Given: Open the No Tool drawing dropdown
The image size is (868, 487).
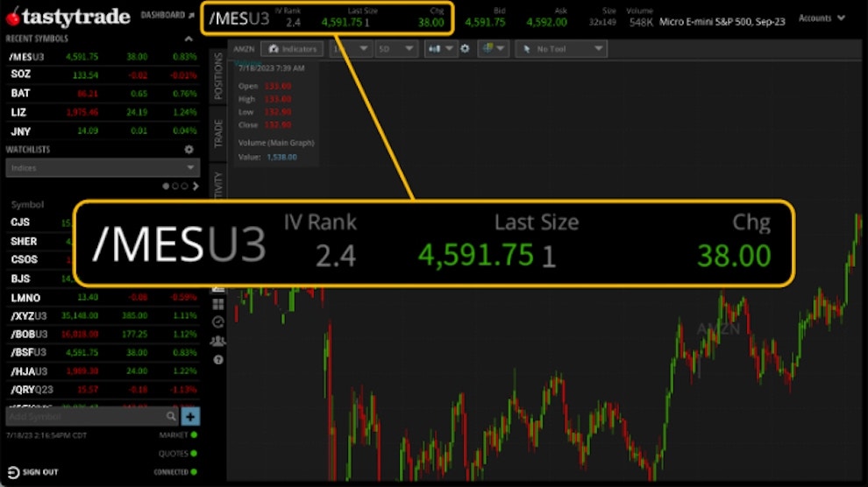Looking at the screenshot, I should pos(561,49).
